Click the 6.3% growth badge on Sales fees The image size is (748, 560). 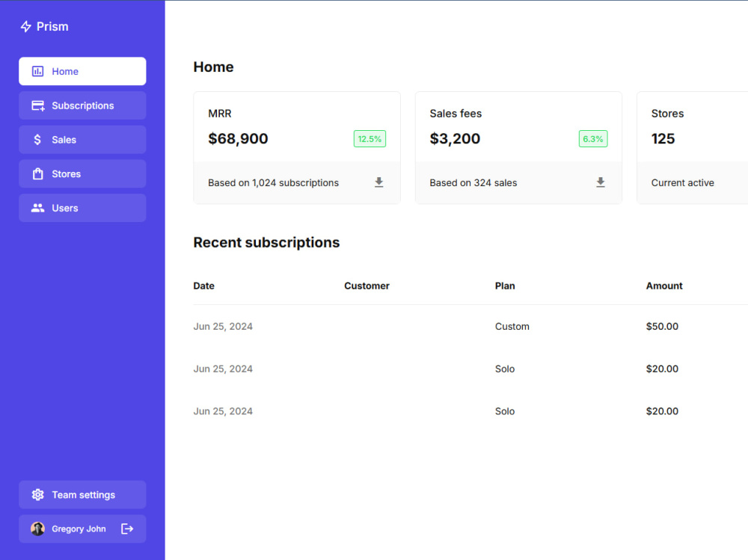(593, 139)
